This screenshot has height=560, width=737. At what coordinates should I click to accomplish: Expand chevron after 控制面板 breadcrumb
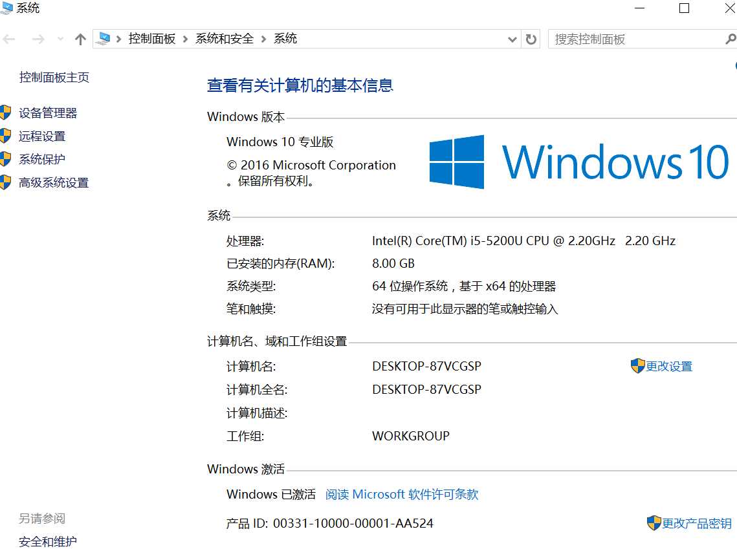[x=185, y=39]
